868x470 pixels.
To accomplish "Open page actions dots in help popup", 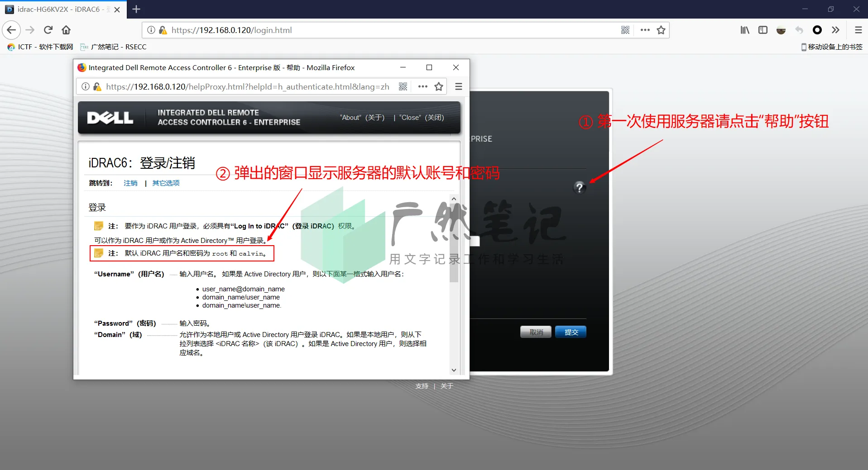I will (423, 86).
